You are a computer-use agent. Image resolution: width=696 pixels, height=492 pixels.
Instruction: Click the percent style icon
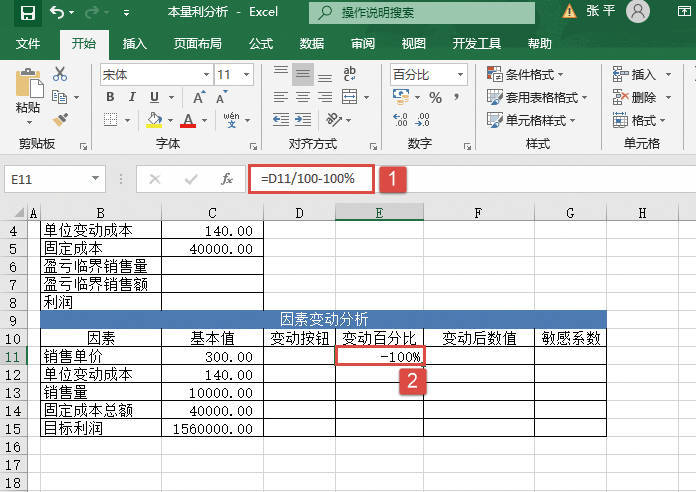tap(435, 97)
